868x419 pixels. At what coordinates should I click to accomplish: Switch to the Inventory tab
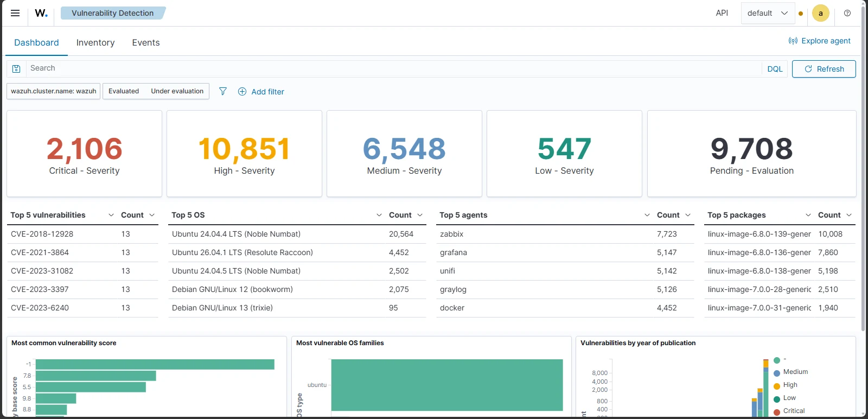[x=95, y=43]
